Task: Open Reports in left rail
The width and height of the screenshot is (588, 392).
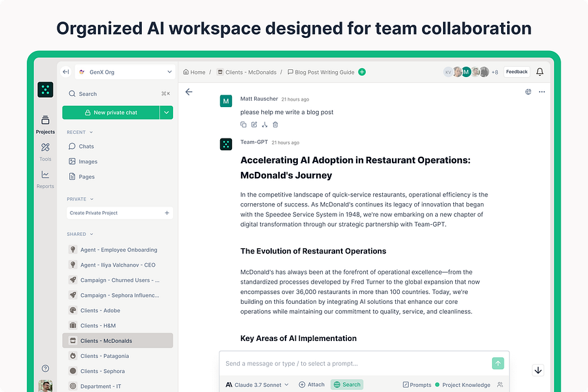Action: click(45, 179)
